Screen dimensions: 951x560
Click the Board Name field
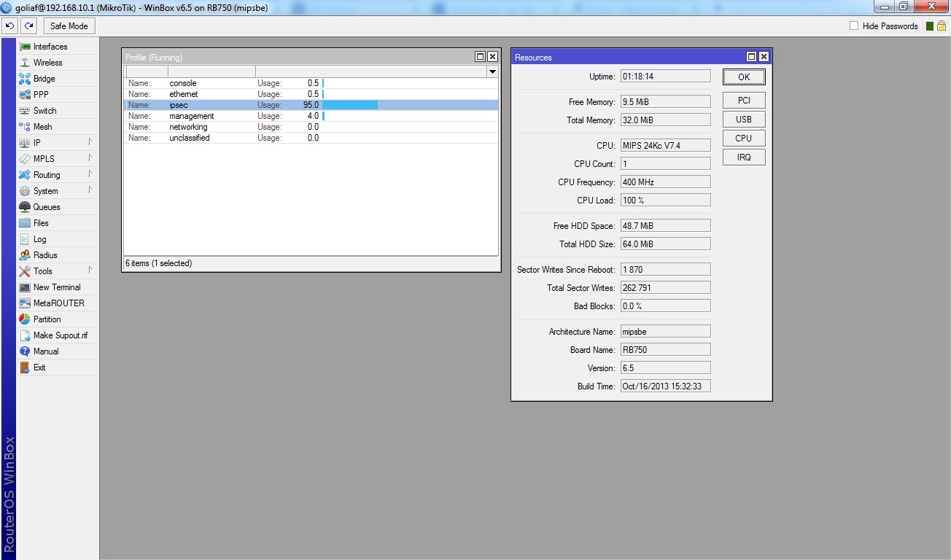[665, 350]
